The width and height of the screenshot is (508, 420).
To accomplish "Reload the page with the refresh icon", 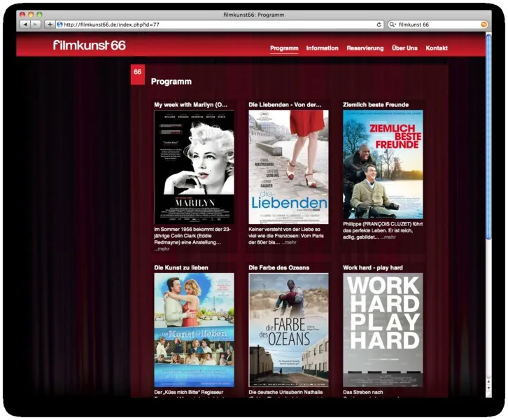I will [x=379, y=24].
